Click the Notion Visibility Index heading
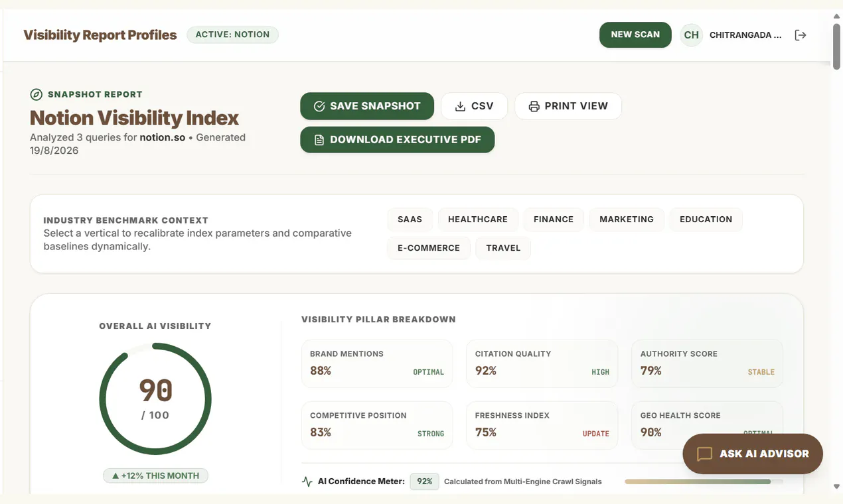This screenshot has width=843, height=504. (134, 118)
